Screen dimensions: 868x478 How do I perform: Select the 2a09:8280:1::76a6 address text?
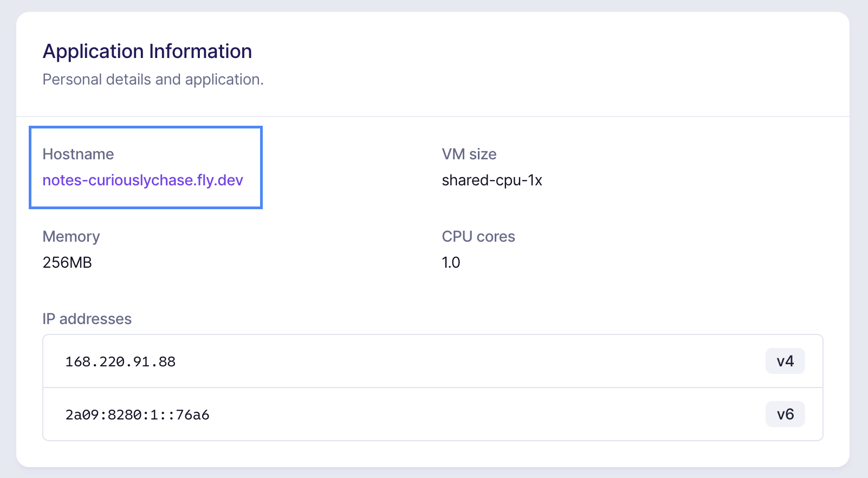(137, 415)
